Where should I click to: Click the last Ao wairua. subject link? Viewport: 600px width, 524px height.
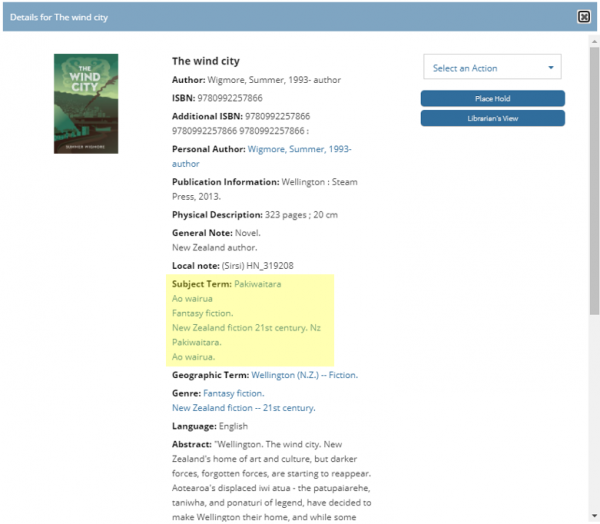coord(193,357)
